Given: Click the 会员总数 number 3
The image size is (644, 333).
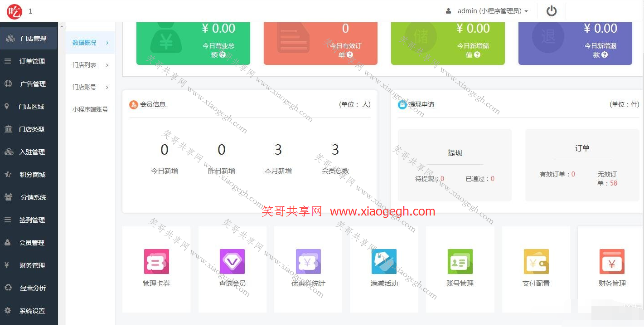Looking at the screenshot, I should coord(335,150).
